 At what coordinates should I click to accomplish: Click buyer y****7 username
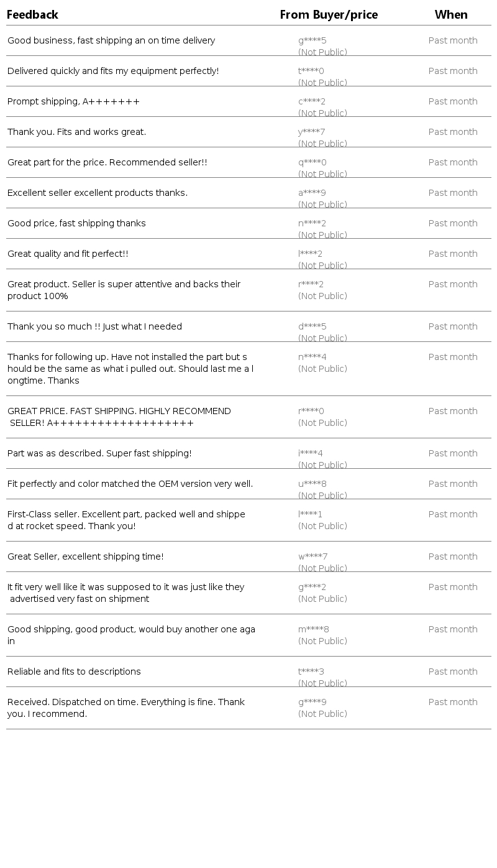(x=311, y=132)
